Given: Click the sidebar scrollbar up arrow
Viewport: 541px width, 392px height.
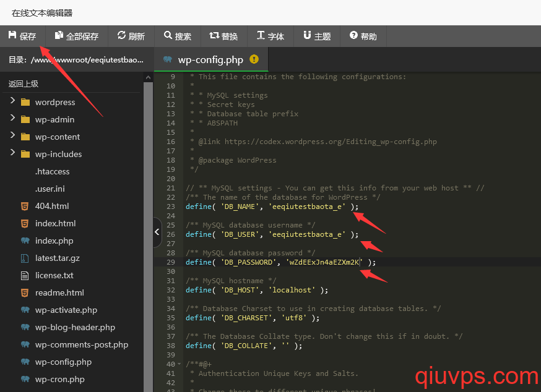Looking at the screenshot, I should [x=149, y=77].
